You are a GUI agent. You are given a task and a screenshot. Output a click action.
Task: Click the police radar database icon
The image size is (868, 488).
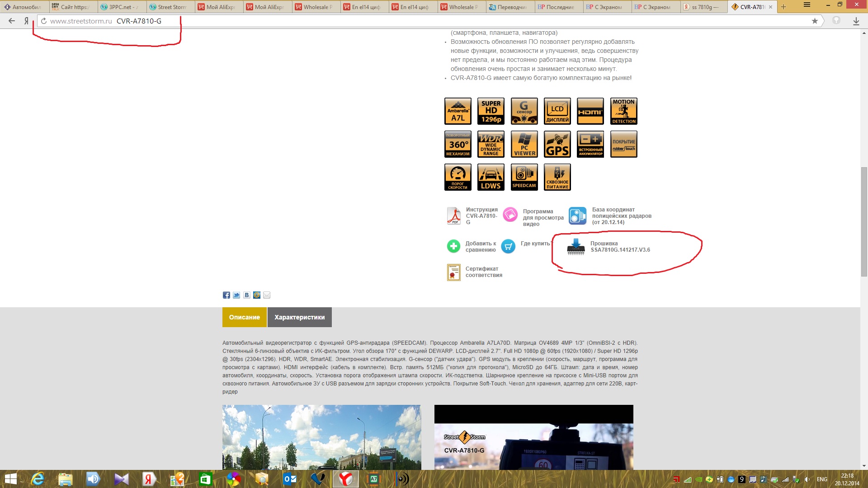577,216
